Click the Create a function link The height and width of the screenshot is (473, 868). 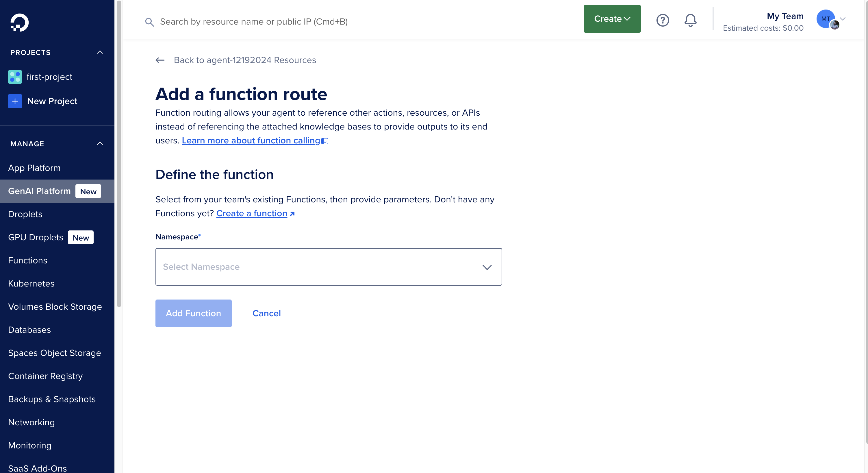coord(255,213)
